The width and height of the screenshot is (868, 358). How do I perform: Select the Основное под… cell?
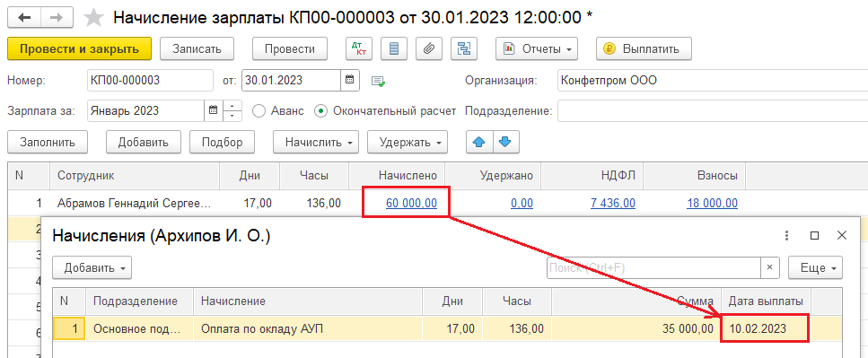click(x=139, y=328)
